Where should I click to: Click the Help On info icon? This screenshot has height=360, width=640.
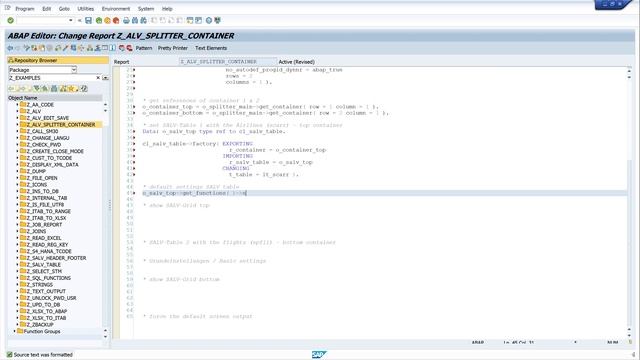pyautogui.click(x=112, y=48)
